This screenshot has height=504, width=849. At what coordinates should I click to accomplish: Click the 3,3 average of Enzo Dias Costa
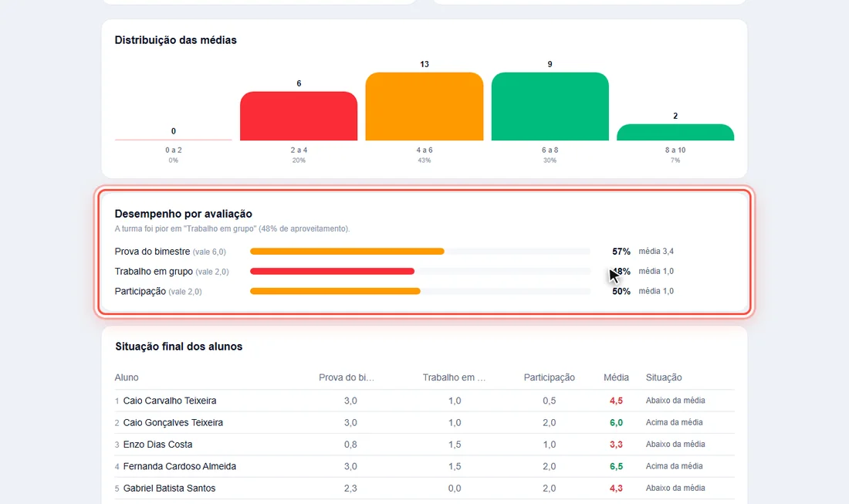coord(616,445)
